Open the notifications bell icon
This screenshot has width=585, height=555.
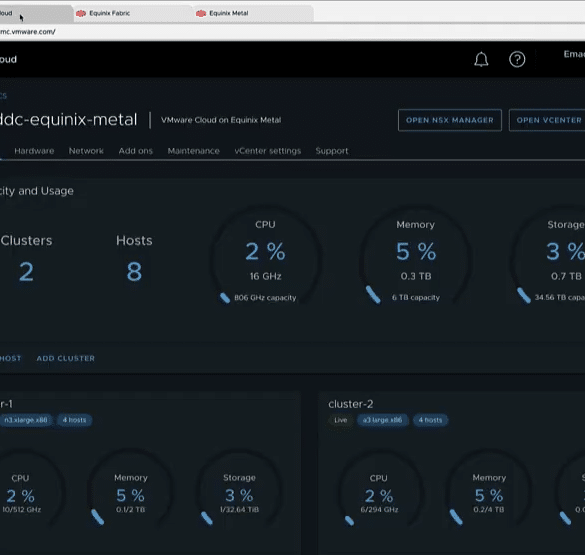[481, 59]
